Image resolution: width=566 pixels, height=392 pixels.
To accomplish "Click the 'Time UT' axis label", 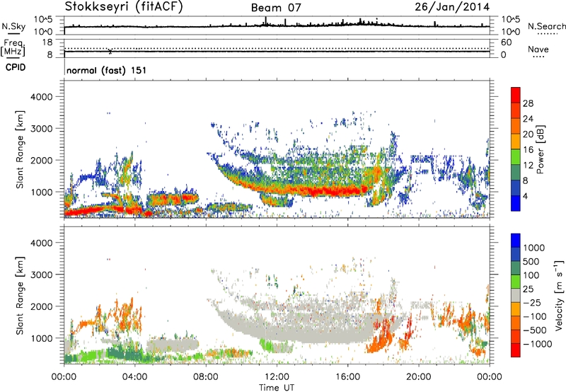I will coord(277,388).
